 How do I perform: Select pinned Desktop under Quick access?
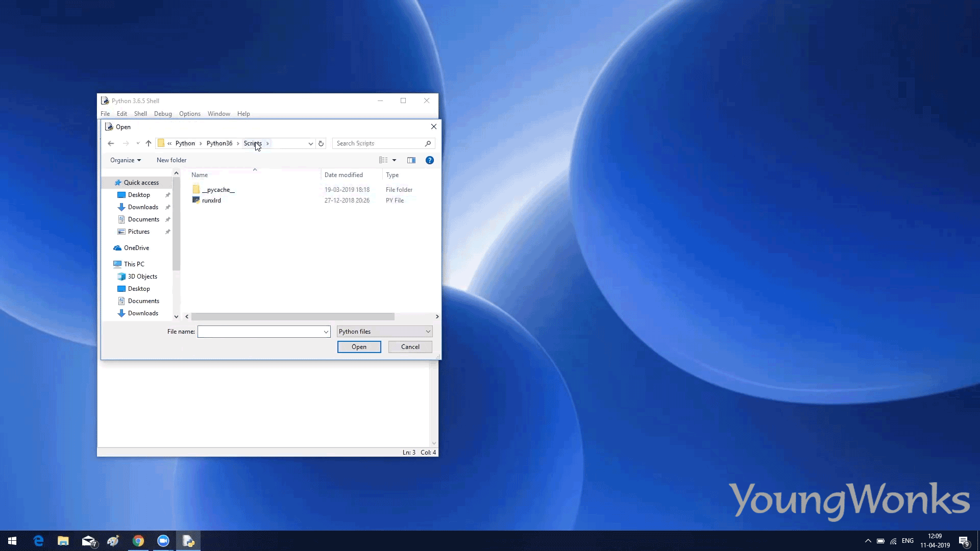tap(139, 195)
